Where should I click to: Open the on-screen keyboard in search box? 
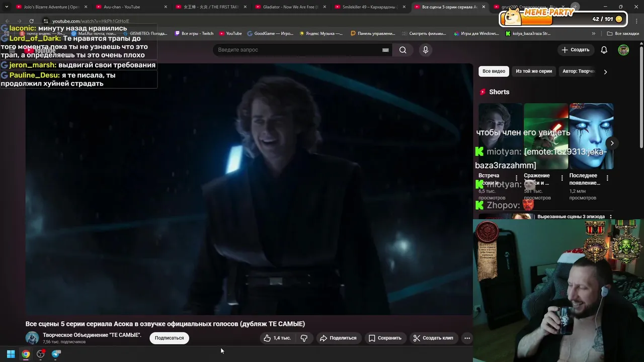click(385, 50)
